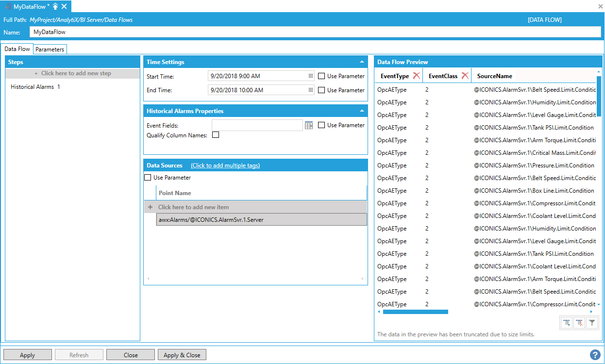Click the Data Sources scroll right arrow

click(363, 279)
